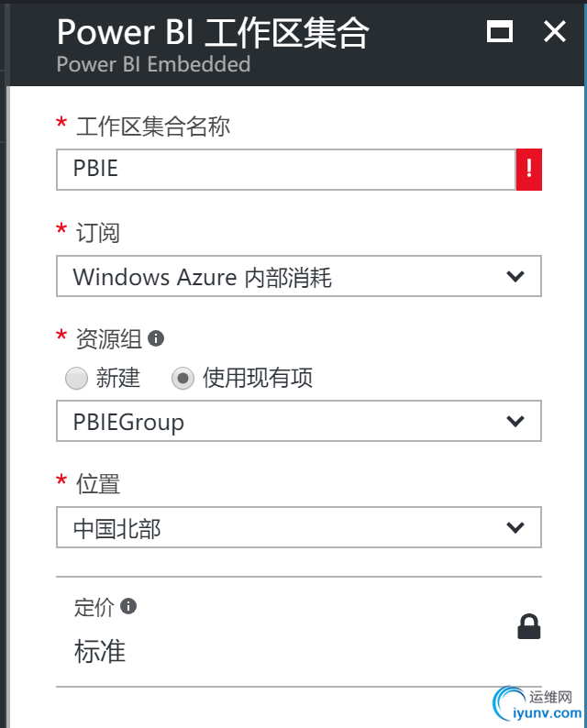
Task: Click the 运维网 cloud logo watermark
Action: pyautogui.click(x=511, y=704)
